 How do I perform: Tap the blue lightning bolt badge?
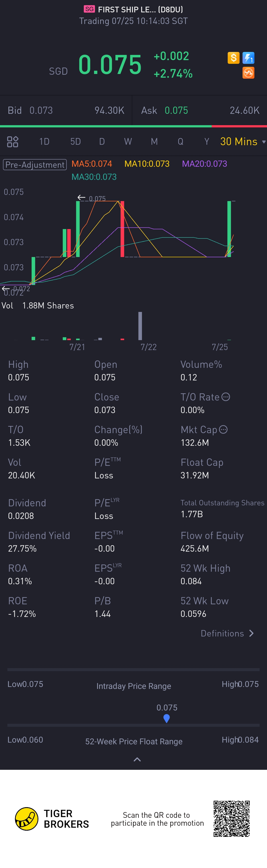click(248, 58)
